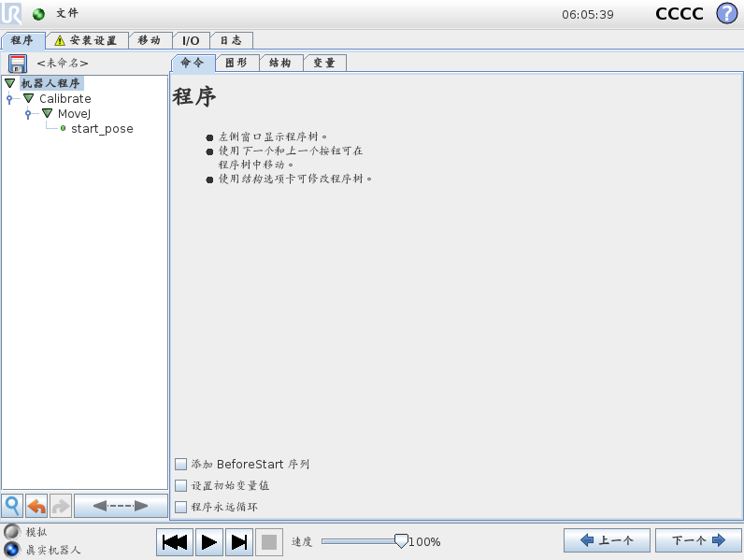
Task: Click the play program button
Action: pos(208,542)
